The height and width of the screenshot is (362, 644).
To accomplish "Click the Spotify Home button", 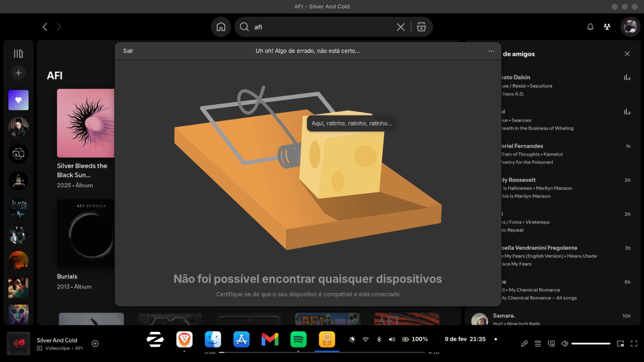I will pos(221,27).
